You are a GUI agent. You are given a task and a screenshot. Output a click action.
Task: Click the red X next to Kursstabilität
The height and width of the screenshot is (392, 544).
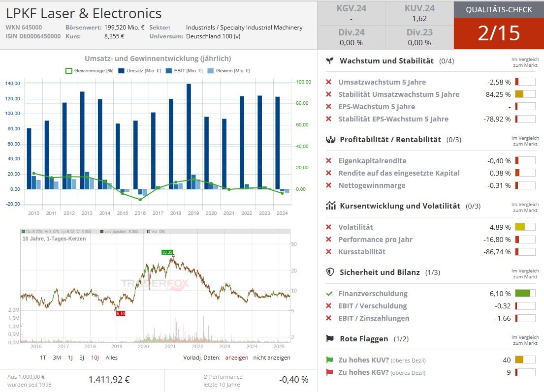coord(328,252)
